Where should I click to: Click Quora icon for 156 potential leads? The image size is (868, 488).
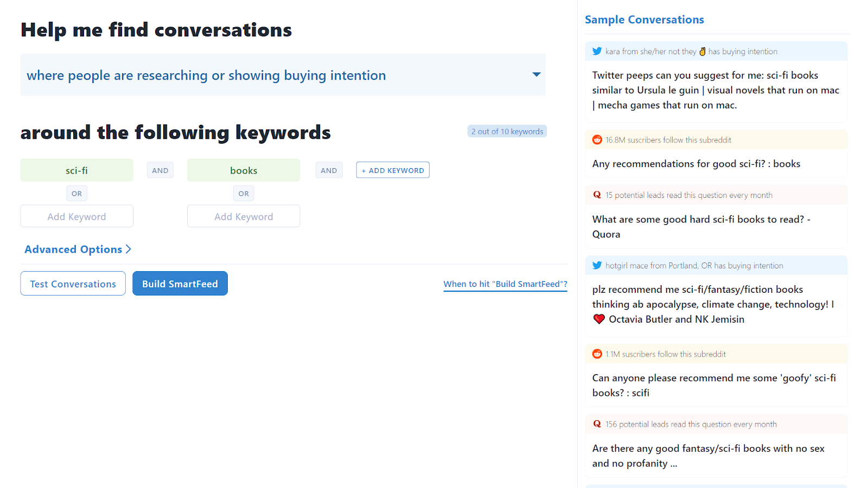[597, 425]
